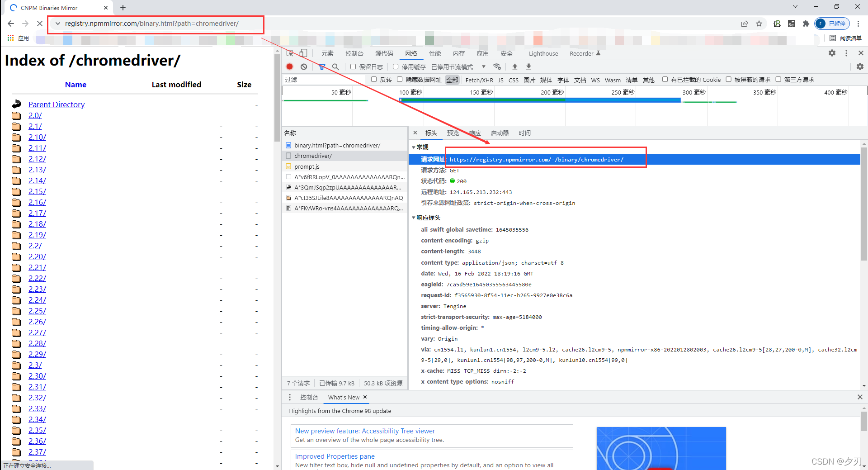Click the profile paused avatar button
This screenshot has width=868, height=470.
pos(832,24)
